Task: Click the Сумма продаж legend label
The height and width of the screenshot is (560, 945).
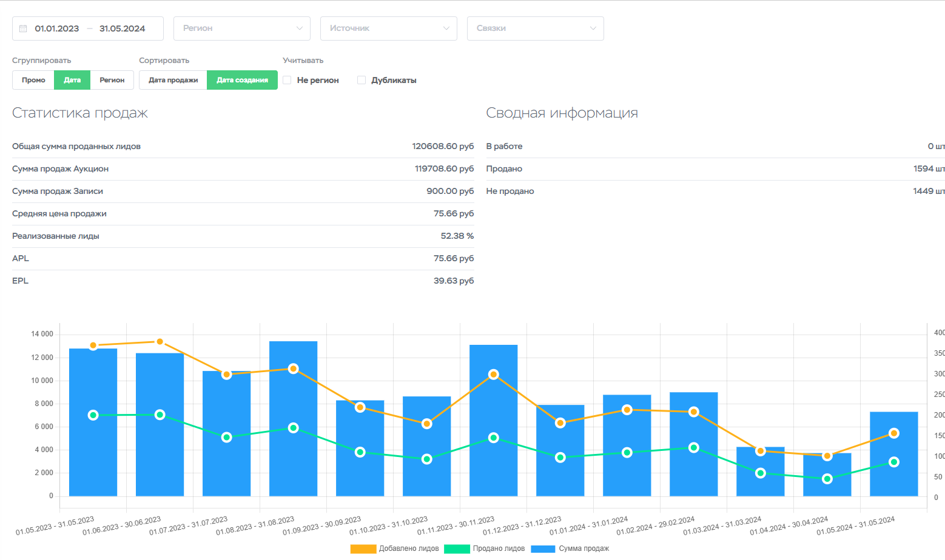Action: [584, 548]
